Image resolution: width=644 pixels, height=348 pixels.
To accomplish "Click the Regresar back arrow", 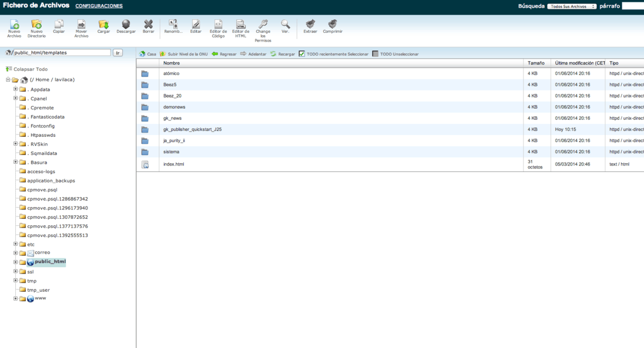I will coord(224,54).
